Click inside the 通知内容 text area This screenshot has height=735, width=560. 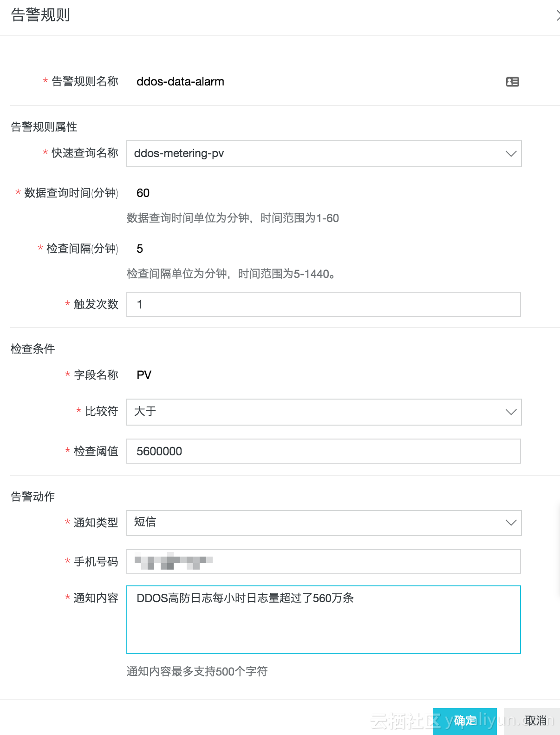(x=324, y=620)
